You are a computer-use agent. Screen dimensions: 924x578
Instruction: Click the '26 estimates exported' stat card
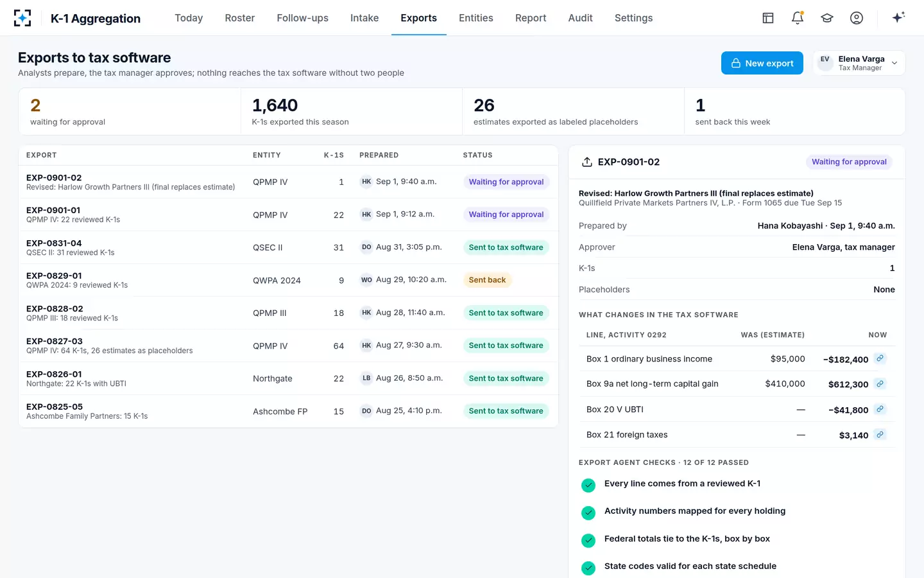click(x=573, y=112)
